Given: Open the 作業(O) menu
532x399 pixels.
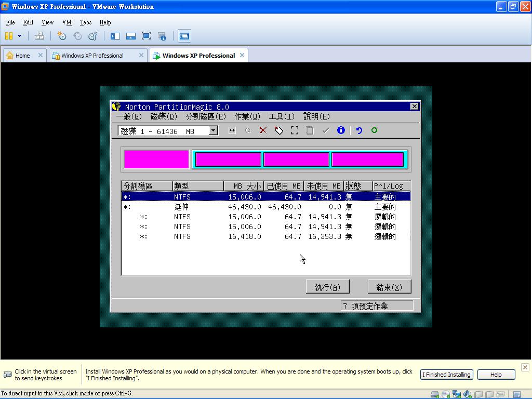Looking at the screenshot, I should pos(247,117).
